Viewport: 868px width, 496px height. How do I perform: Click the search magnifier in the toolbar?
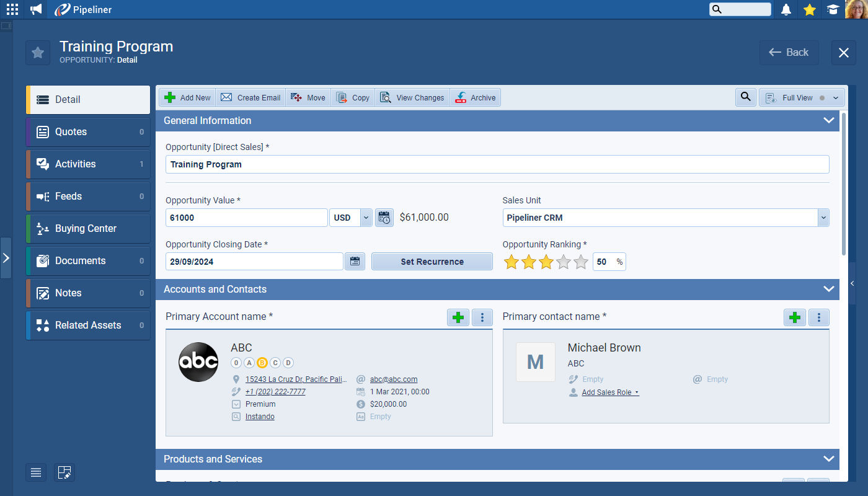pos(745,97)
